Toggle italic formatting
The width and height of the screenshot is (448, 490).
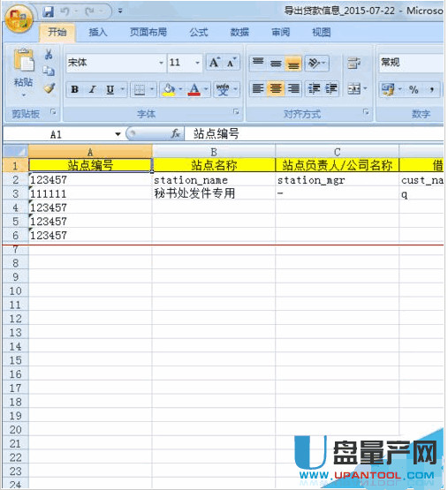tap(92, 90)
